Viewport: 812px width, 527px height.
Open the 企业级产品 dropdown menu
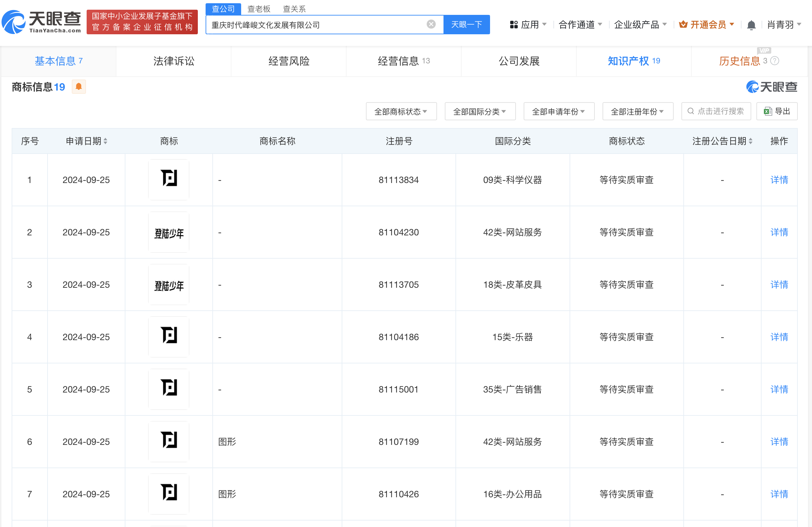(640, 25)
